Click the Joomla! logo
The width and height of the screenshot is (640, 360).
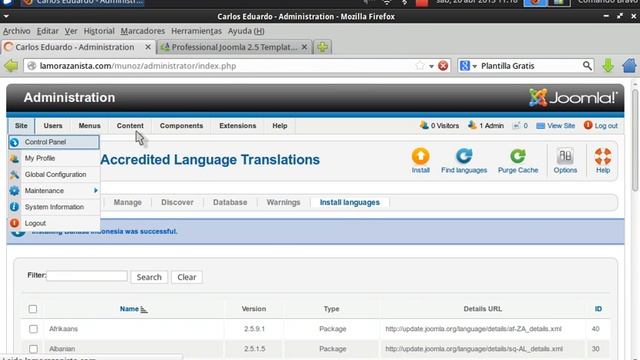pyautogui.click(x=573, y=98)
